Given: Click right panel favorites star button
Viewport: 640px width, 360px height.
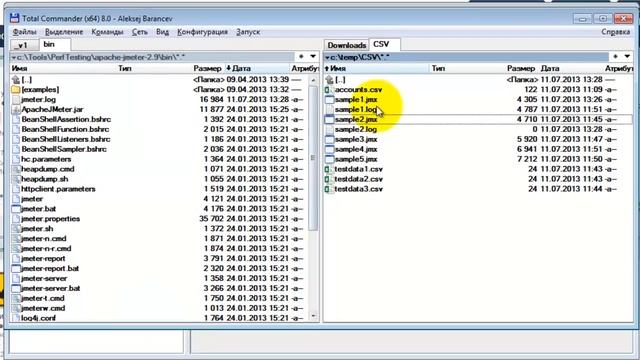Looking at the screenshot, I should tap(615, 57).
